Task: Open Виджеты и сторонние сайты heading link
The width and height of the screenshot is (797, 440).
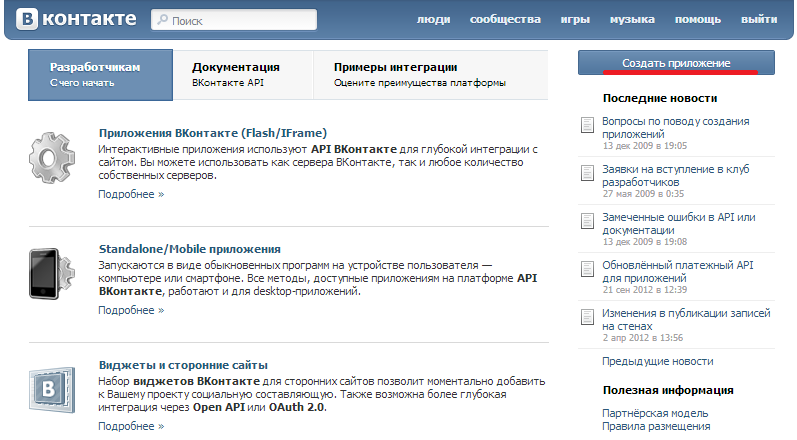Action: 183,365
